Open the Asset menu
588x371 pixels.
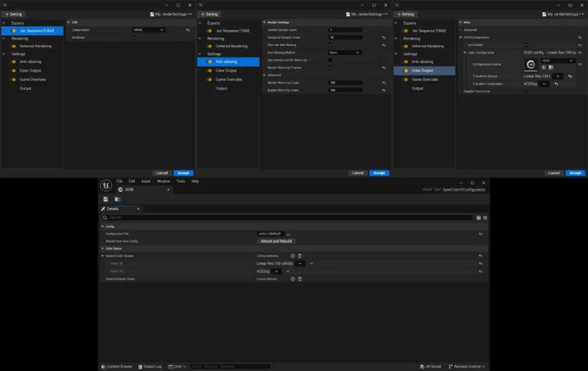[x=146, y=181]
